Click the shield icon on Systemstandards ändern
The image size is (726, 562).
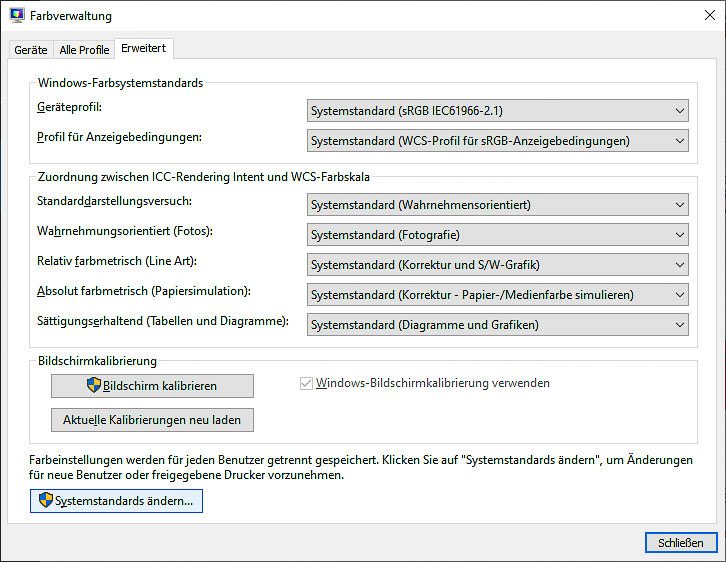coord(46,500)
